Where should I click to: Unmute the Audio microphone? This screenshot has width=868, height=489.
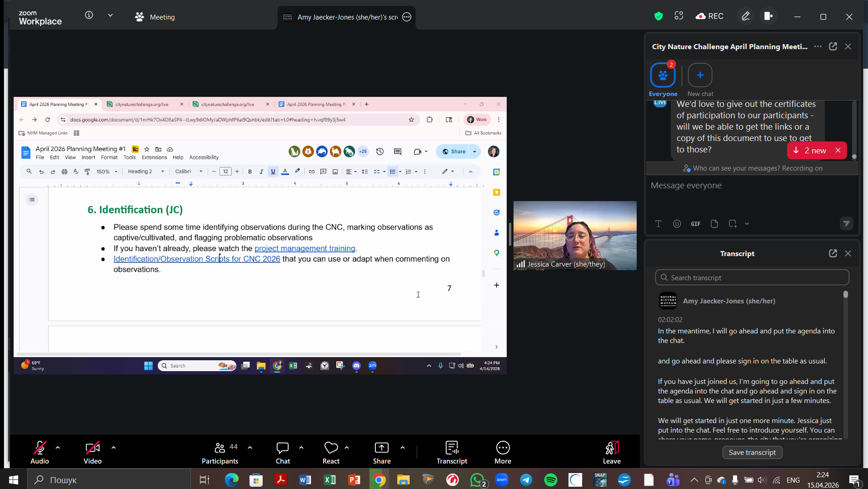pyautogui.click(x=40, y=448)
